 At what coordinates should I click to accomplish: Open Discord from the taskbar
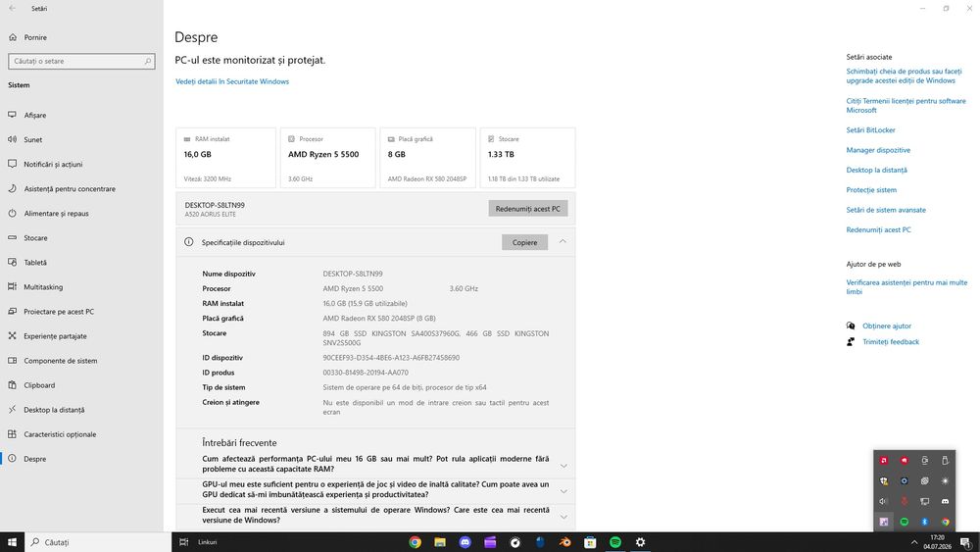(x=465, y=542)
